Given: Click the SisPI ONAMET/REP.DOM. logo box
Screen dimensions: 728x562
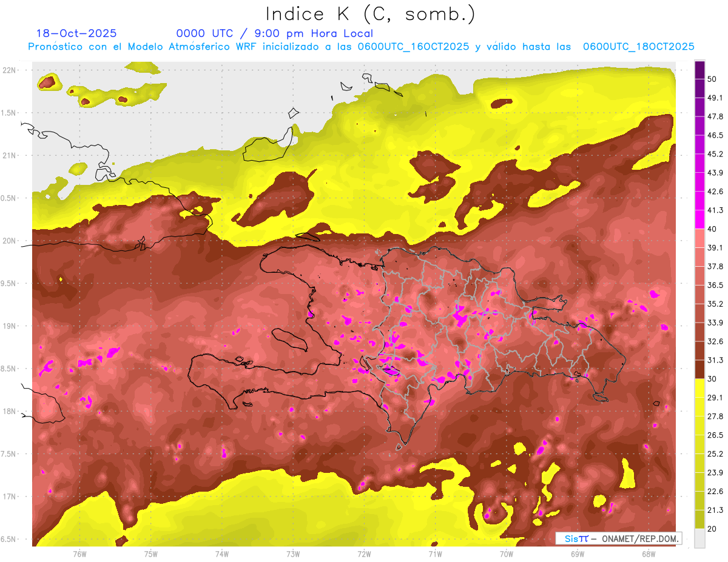Looking at the screenshot, I should (x=618, y=538).
